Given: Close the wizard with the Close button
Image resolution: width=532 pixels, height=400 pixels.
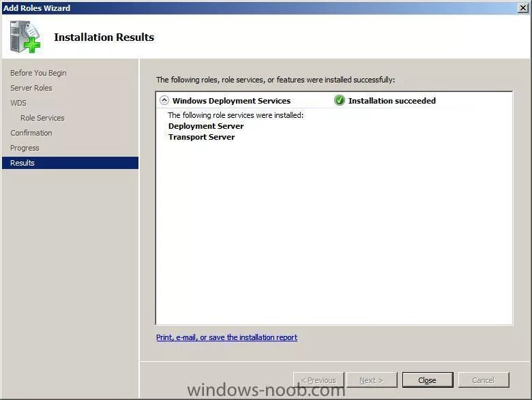Looking at the screenshot, I should tap(428, 380).
